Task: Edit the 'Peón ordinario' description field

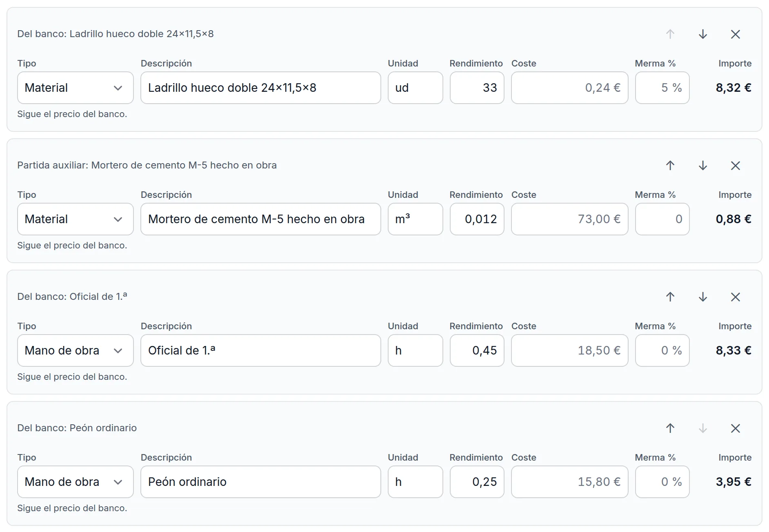Action: [260, 482]
